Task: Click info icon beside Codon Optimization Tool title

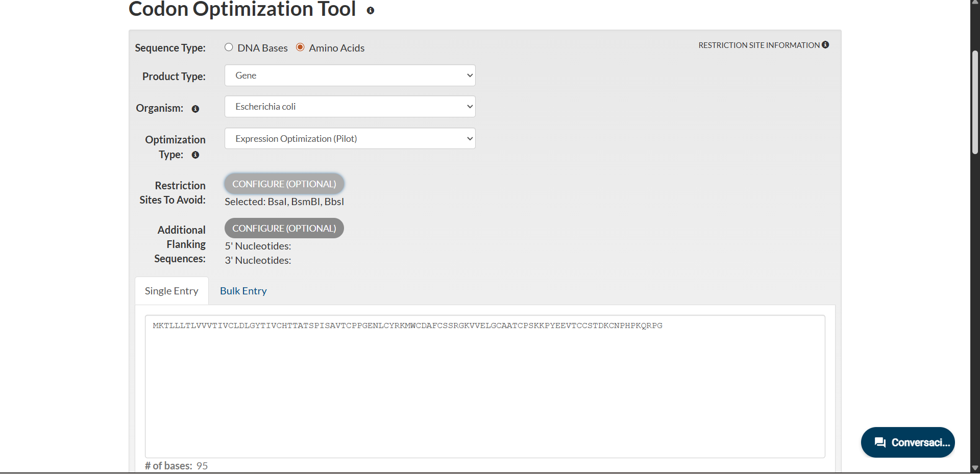Action: coord(371,11)
